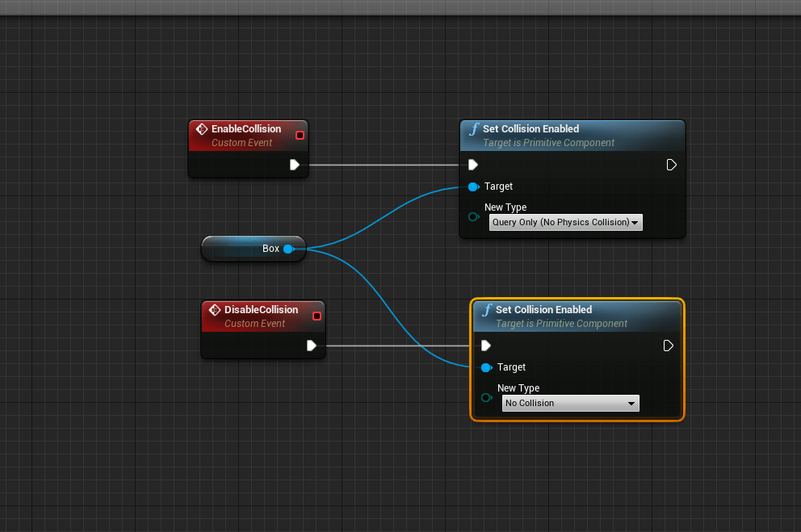Click upper Set Collision Enabled exec output pin

[671, 165]
